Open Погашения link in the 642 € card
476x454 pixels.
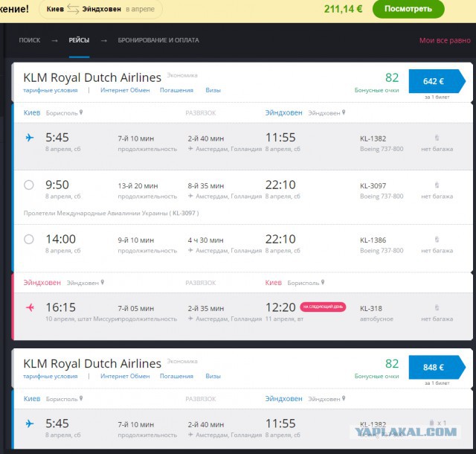point(176,90)
